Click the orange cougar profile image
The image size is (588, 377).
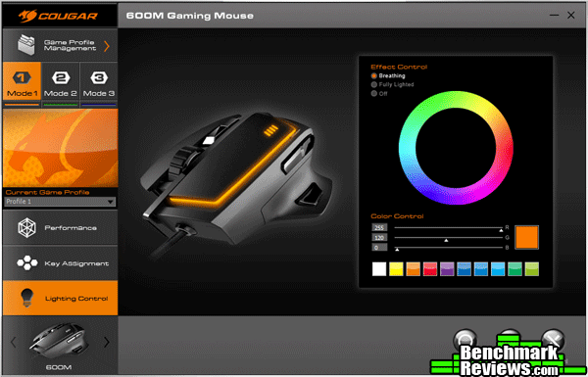coord(61,148)
